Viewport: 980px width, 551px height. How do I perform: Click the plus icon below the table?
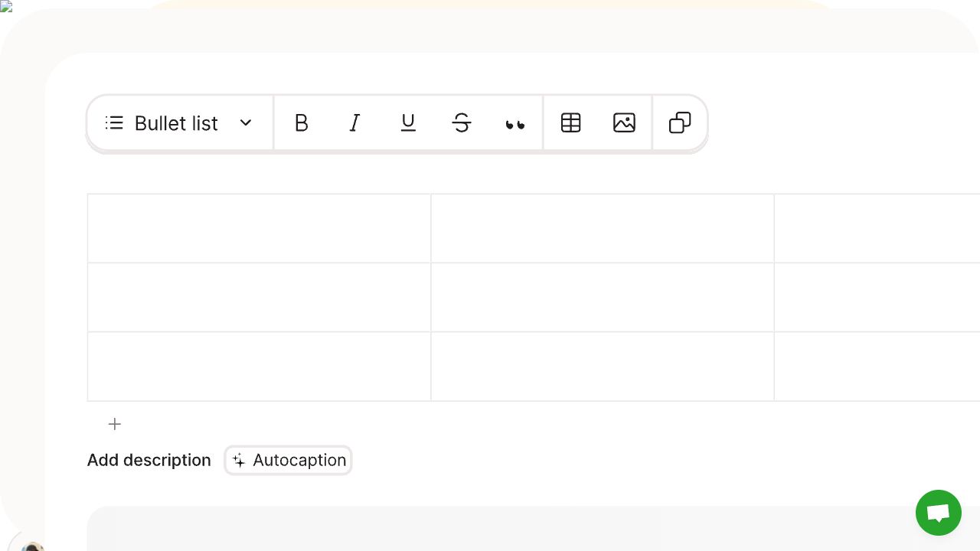pos(115,424)
